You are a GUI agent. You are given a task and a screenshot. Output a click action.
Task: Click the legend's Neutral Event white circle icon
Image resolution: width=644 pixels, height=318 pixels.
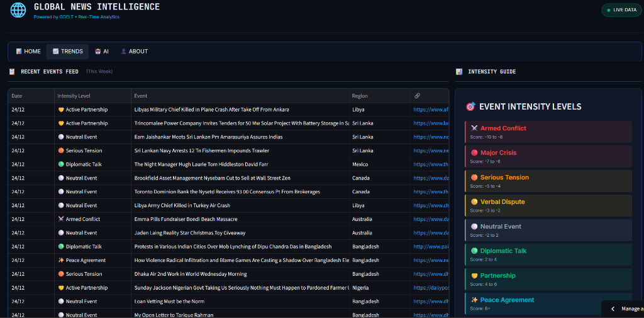click(x=474, y=226)
